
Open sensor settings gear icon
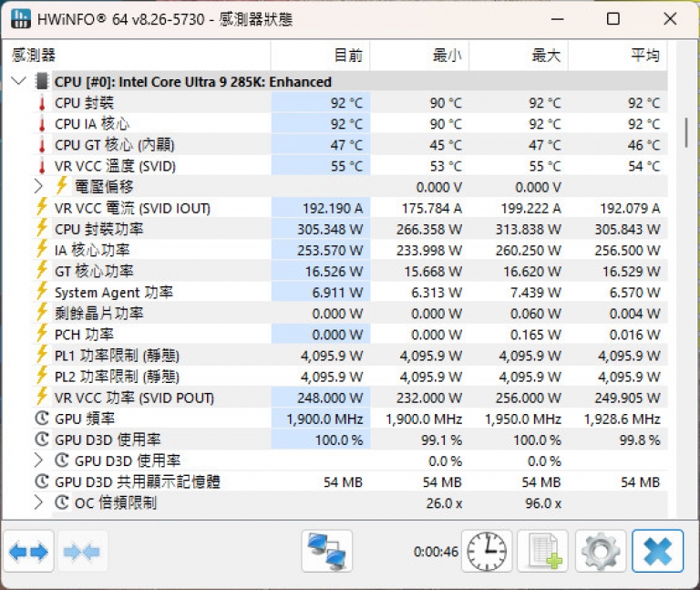click(601, 552)
